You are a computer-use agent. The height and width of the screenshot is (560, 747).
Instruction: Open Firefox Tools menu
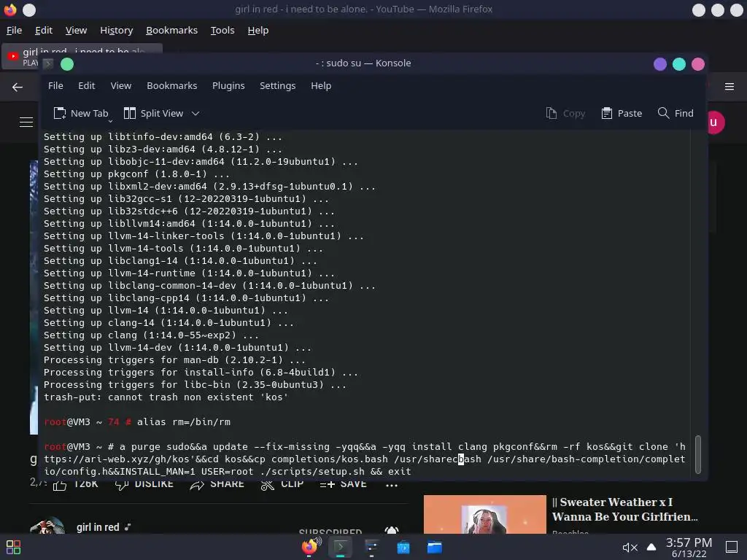click(x=222, y=30)
